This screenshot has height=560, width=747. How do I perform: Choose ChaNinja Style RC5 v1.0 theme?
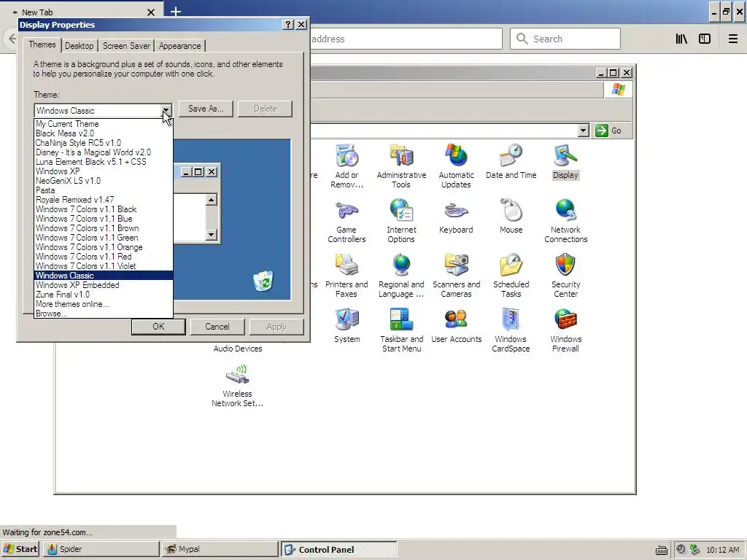(x=104, y=143)
